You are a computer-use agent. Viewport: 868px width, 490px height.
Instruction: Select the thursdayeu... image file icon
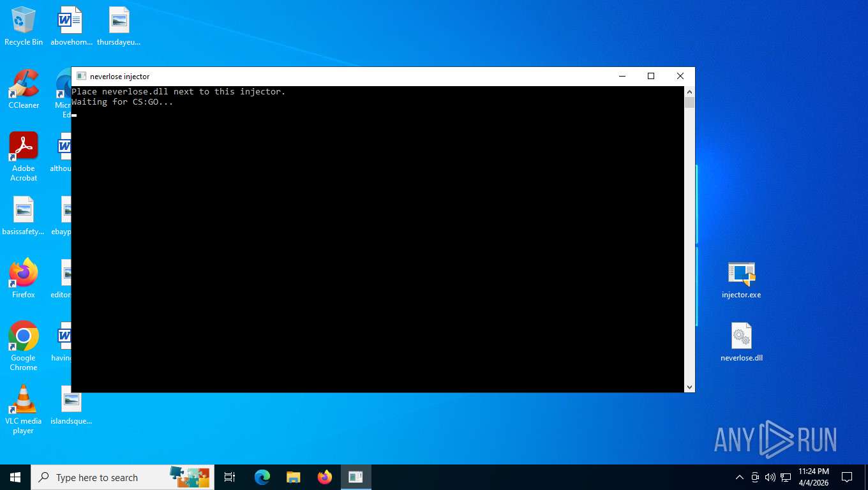point(119,26)
